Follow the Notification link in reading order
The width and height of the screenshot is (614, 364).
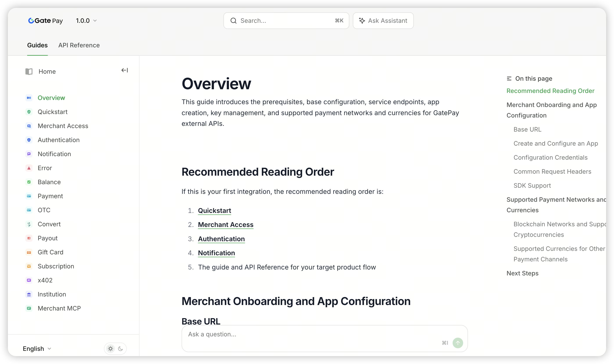click(216, 253)
